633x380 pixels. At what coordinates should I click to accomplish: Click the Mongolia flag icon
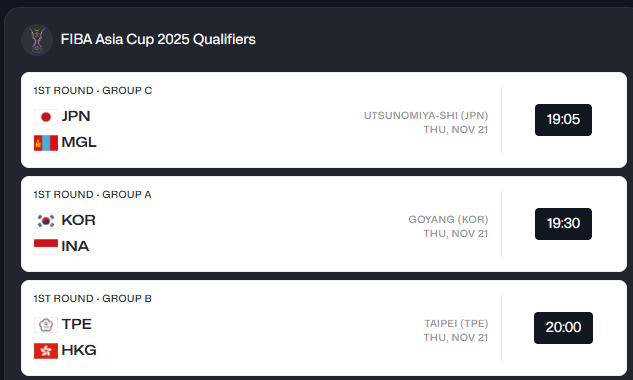click(46, 143)
